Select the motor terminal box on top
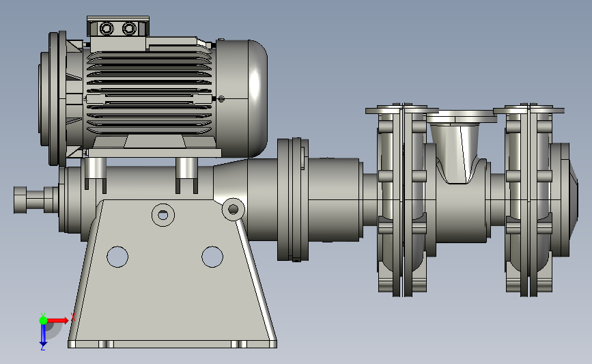The image size is (592, 364). (118, 27)
